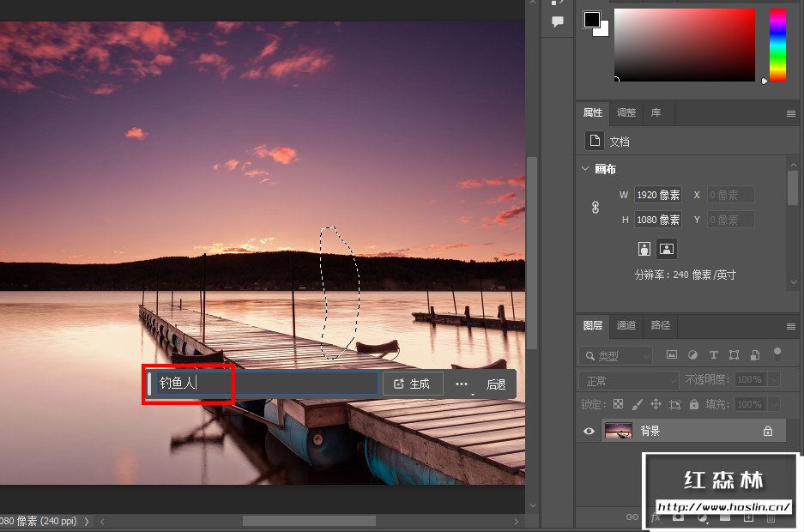The height and width of the screenshot is (532, 804).
Task: Click the properties panel scroll up arrow
Action: [x=793, y=165]
